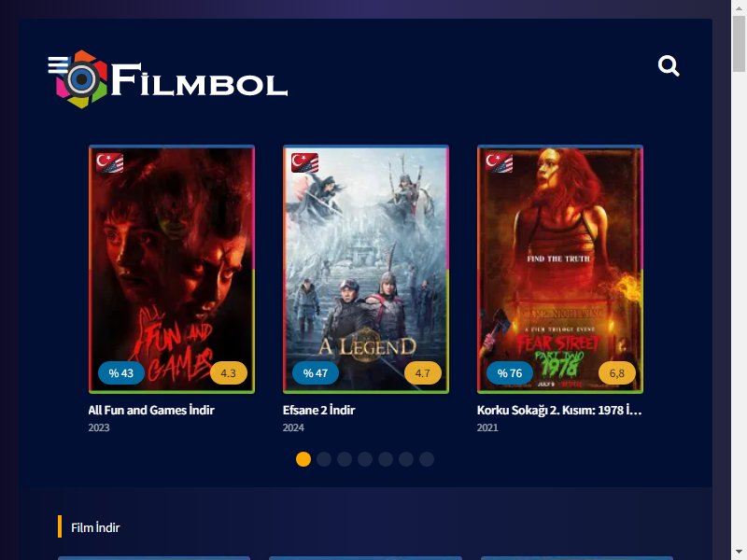Open the All Fun and Games İndir link
This screenshot has width=747, height=560.
coord(151,410)
